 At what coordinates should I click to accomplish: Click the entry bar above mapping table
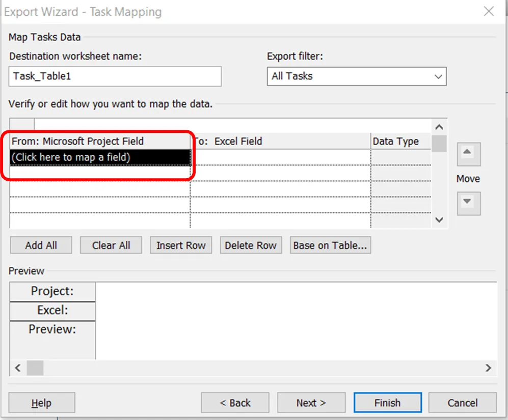233,125
